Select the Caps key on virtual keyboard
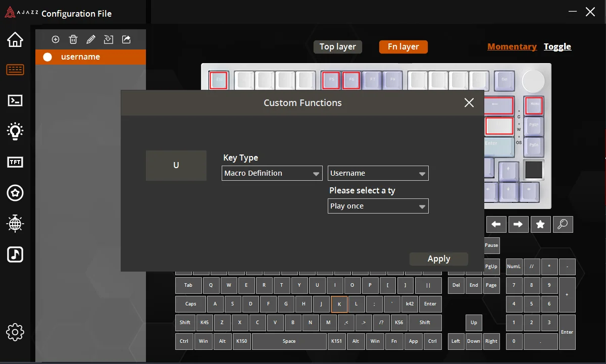Screen dimensions: 606x364 [191, 304]
